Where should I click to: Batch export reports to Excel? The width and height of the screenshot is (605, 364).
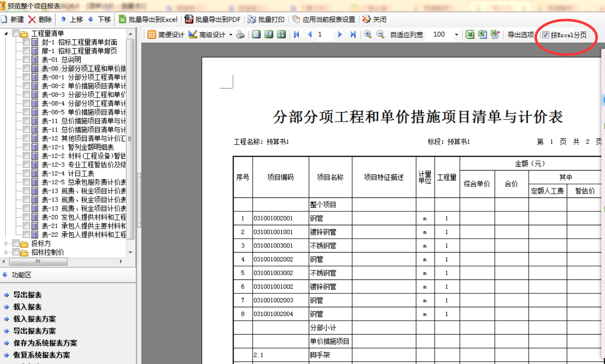tap(148, 19)
